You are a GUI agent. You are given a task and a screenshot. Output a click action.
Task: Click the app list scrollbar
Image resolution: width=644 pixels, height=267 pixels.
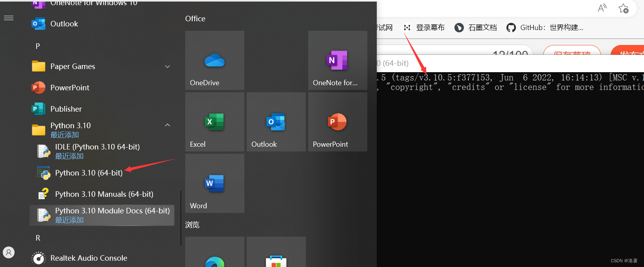click(x=181, y=218)
